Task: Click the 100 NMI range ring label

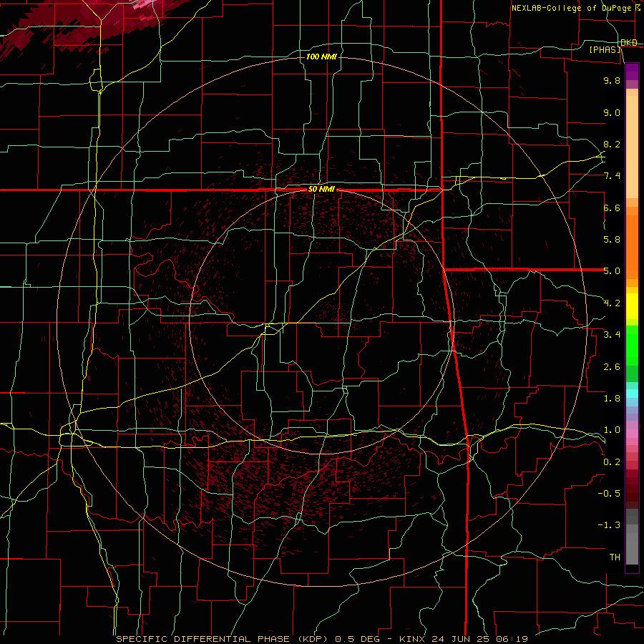Action: 321,57
